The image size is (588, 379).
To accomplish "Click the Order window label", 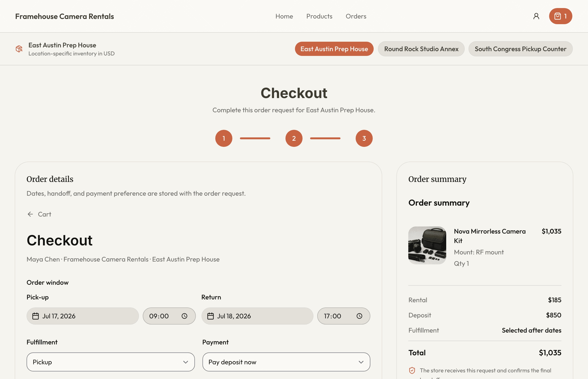I will (x=48, y=283).
